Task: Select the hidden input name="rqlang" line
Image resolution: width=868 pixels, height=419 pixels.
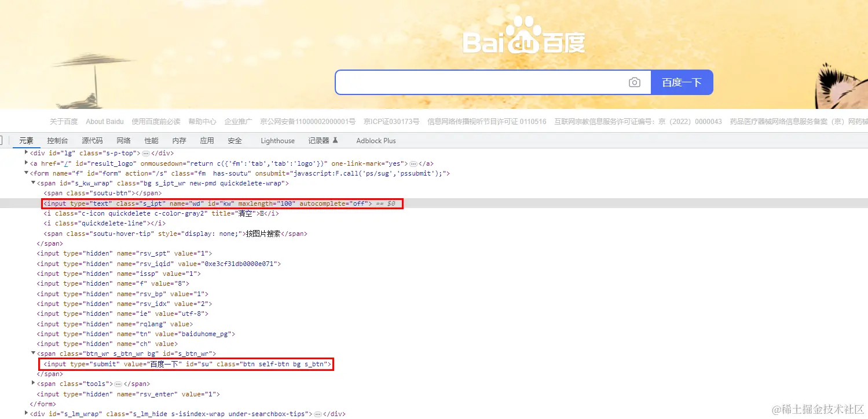Action: (115, 324)
